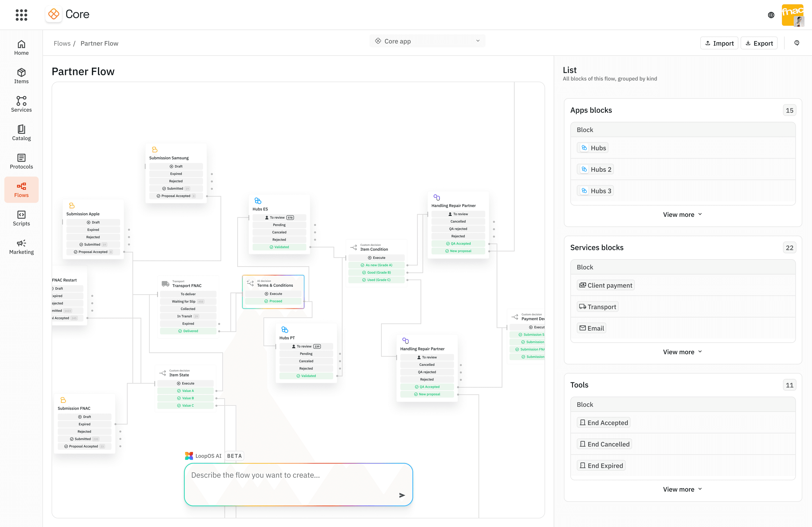Screen dimensions: 812x527
Task: Select Execute row in Item Condition
Action: [377, 258]
